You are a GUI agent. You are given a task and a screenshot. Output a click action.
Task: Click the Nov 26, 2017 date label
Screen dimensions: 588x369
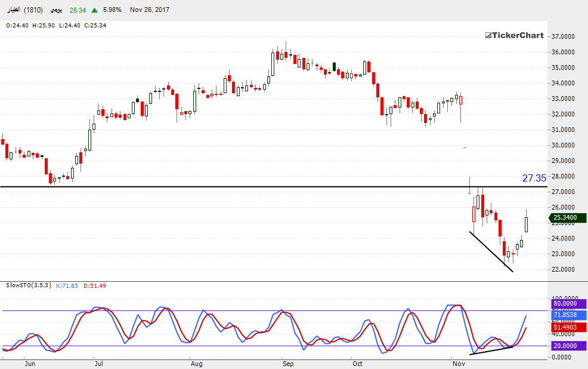click(150, 10)
